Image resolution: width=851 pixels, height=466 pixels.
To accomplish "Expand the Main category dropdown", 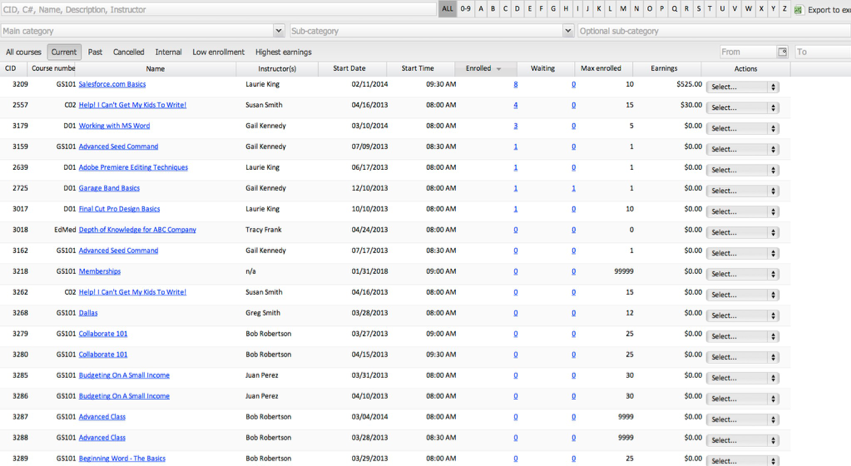I will click(x=278, y=31).
